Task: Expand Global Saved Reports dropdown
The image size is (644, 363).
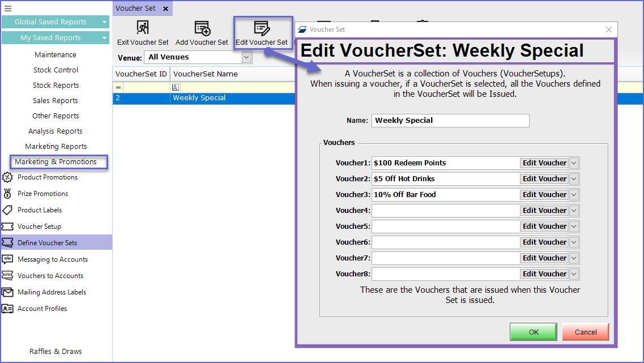Action: [x=104, y=22]
